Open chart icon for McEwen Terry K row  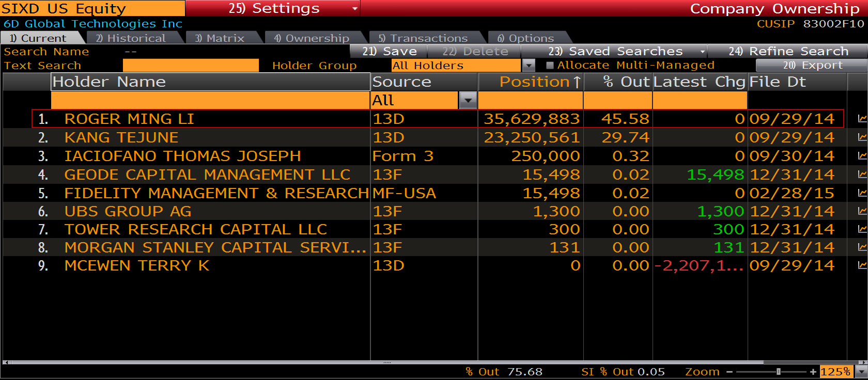(862, 265)
